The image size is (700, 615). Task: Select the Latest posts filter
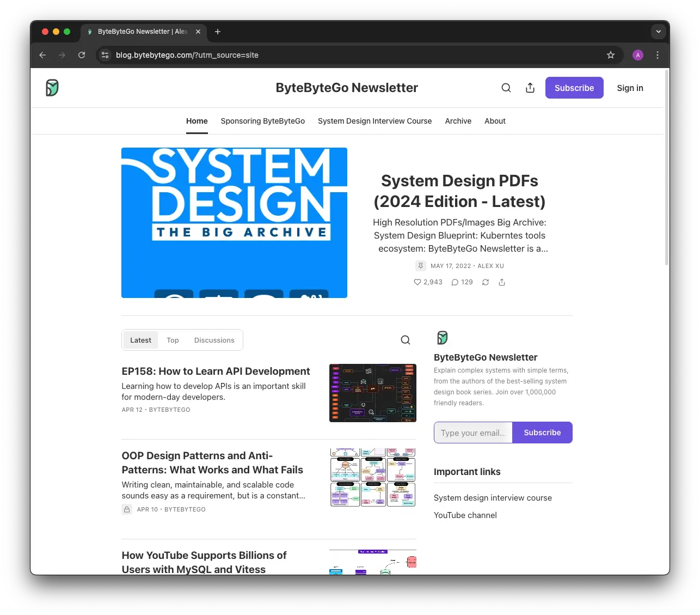[x=140, y=340]
